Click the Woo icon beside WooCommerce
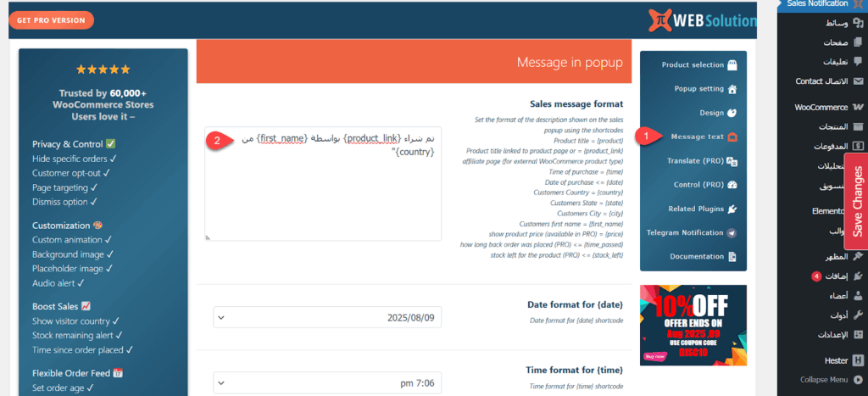This screenshot has height=396, width=868. coord(858,107)
